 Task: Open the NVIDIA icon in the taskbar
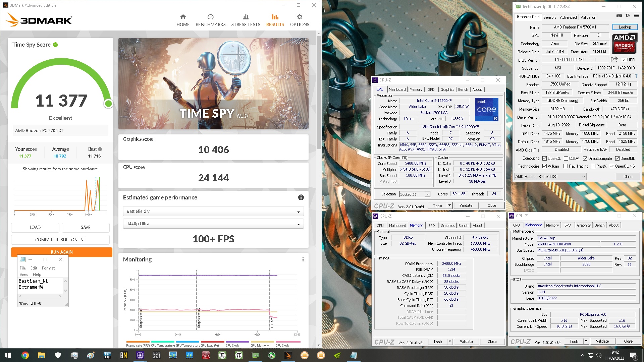(x=337, y=355)
